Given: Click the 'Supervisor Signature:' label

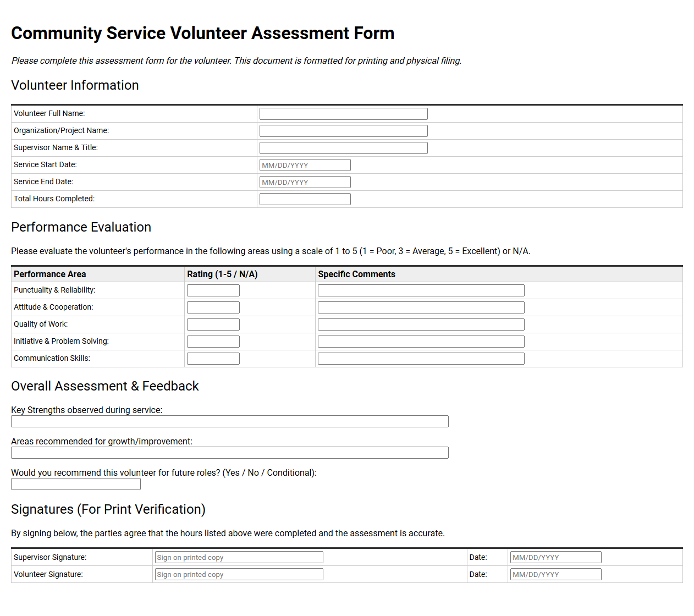Looking at the screenshot, I should click(x=50, y=557).
